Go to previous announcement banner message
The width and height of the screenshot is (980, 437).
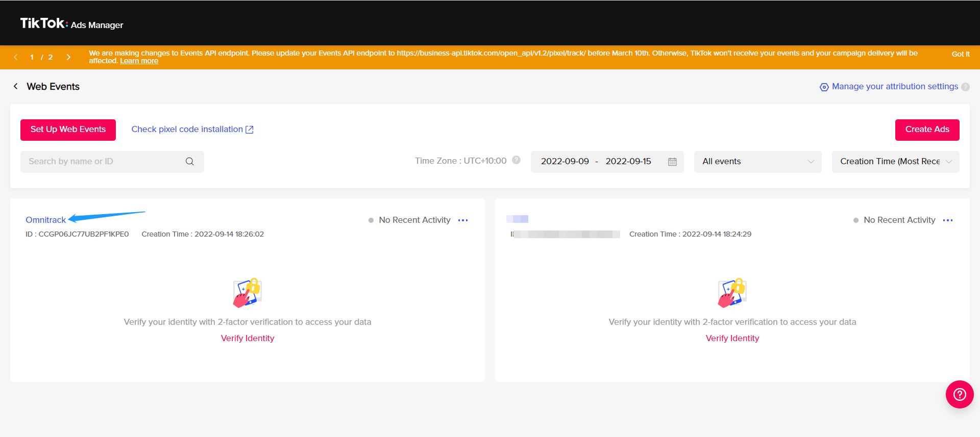16,57
